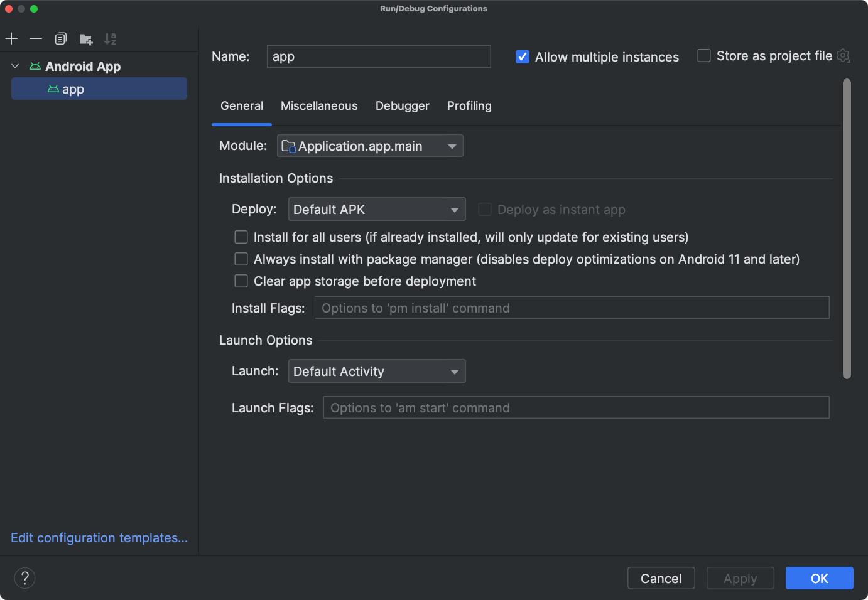
Task: Click the Install Flags input field
Action: click(572, 308)
